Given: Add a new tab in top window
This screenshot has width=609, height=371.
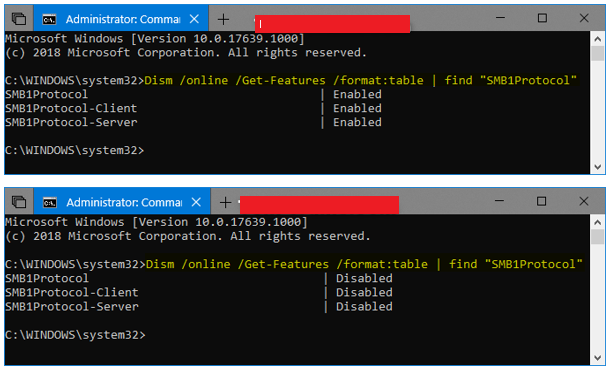Looking at the screenshot, I should coord(223,19).
